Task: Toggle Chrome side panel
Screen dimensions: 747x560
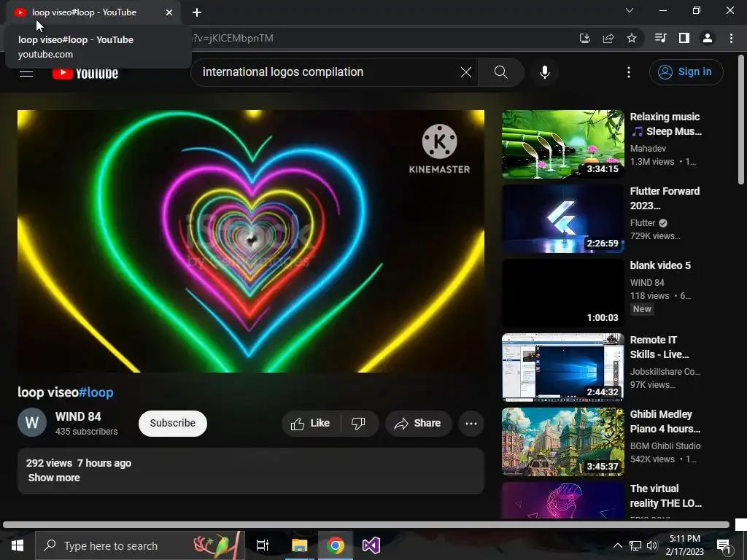Action: coord(684,38)
